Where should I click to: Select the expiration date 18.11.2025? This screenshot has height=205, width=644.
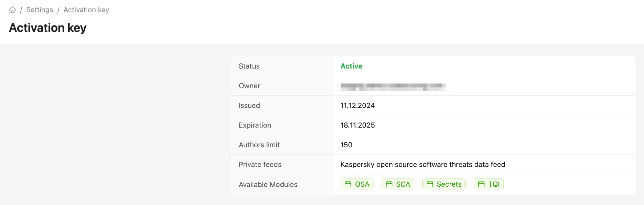coord(358,125)
